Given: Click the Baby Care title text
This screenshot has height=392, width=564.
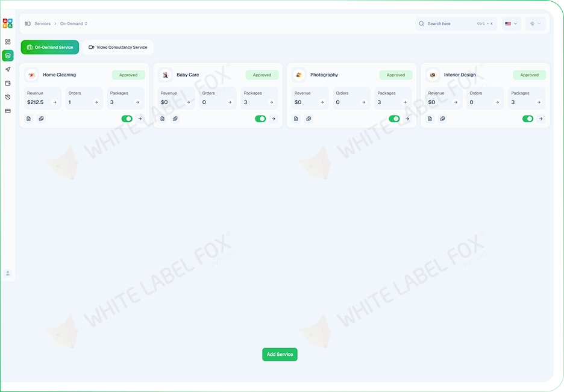Looking at the screenshot, I should tap(188, 75).
